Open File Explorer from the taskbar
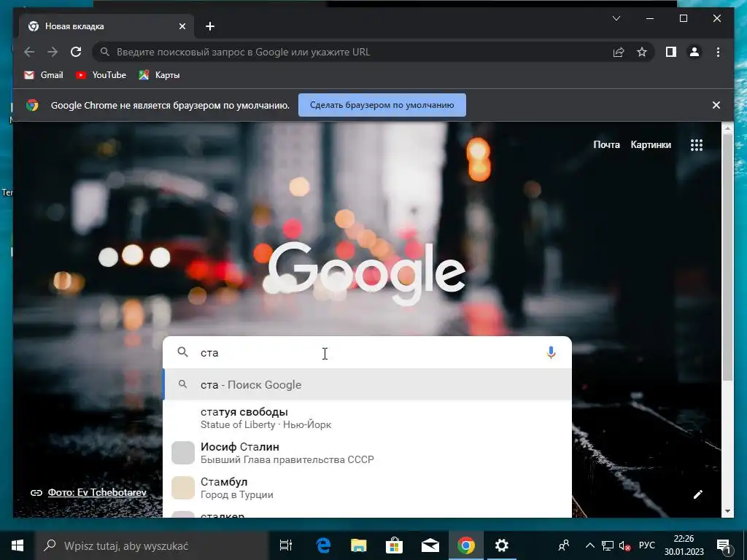 coord(359,545)
